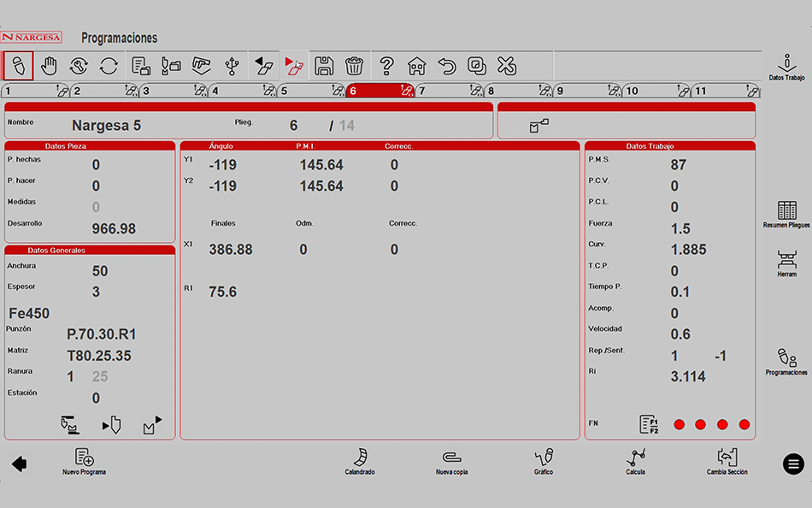Open the Resumen Pliegues panel
Image resolution: width=812 pixels, height=508 pixels.
point(786,215)
